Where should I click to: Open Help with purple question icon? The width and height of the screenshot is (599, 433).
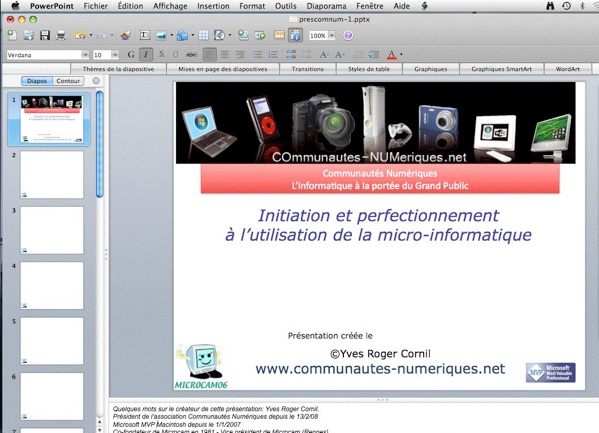click(348, 36)
